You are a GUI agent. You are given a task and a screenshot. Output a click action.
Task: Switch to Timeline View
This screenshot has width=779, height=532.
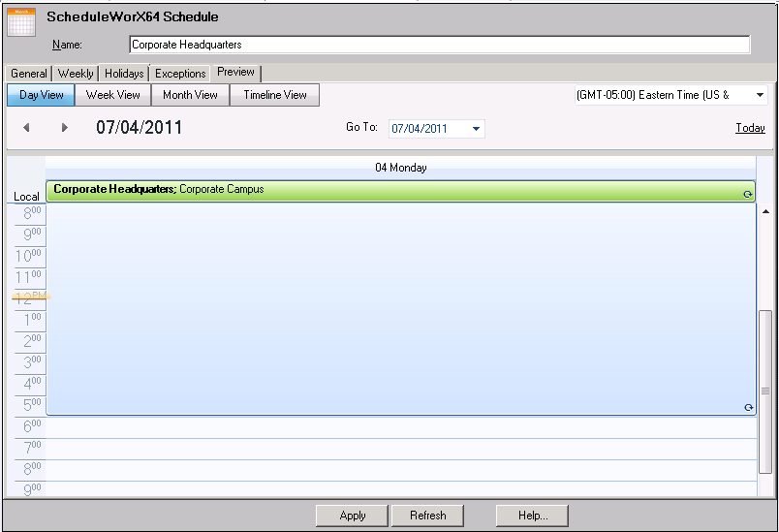pyautogui.click(x=275, y=95)
